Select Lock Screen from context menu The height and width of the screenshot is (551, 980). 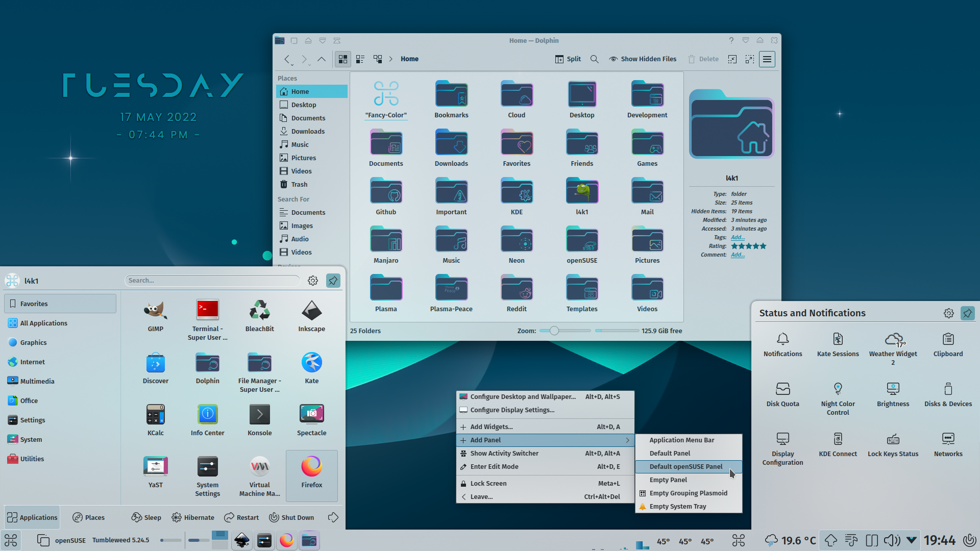point(545,484)
